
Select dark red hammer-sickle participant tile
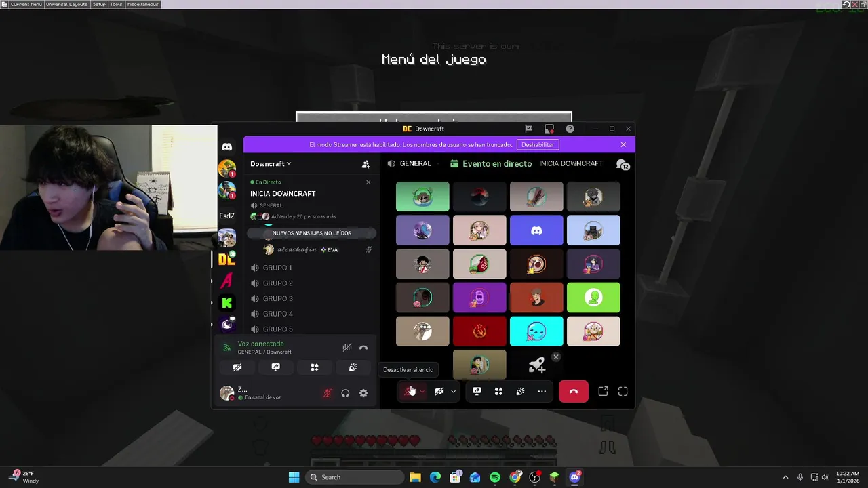tap(479, 331)
